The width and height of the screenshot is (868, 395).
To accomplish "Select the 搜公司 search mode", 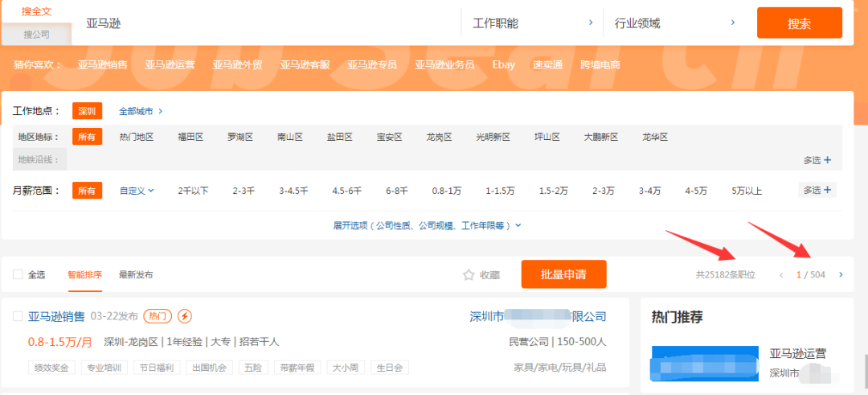I will [36, 35].
